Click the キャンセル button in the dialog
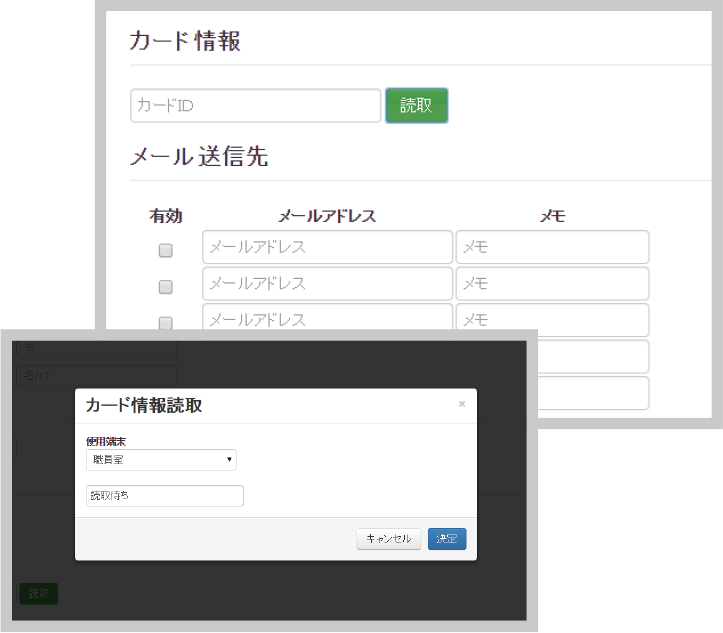This screenshot has height=633, width=723. coord(388,539)
